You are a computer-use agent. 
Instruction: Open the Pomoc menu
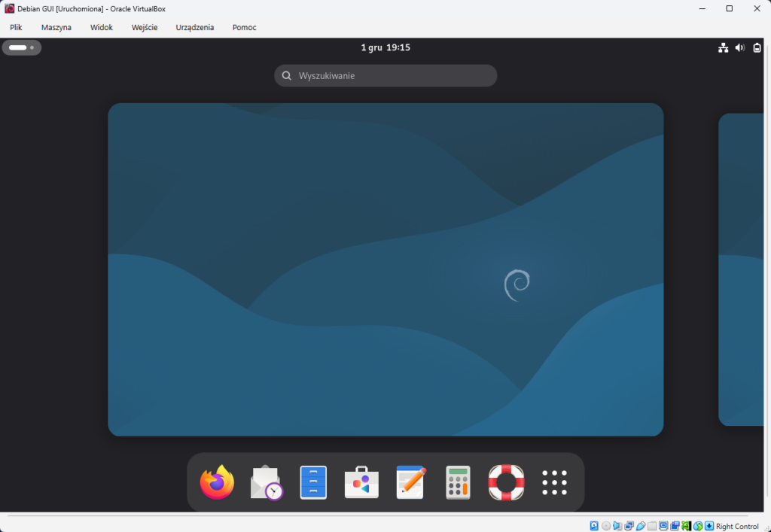click(244, 27)
